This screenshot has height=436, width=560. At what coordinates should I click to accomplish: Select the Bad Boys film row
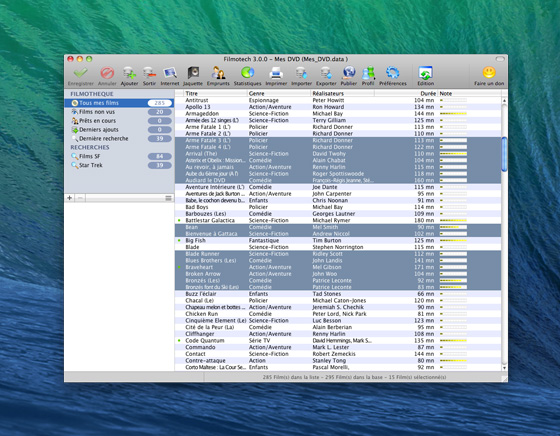coord(338,207)
